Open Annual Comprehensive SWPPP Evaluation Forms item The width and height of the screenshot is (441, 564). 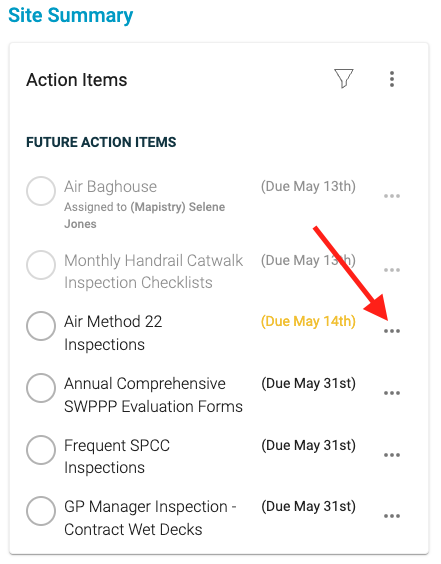pos(153,395)
